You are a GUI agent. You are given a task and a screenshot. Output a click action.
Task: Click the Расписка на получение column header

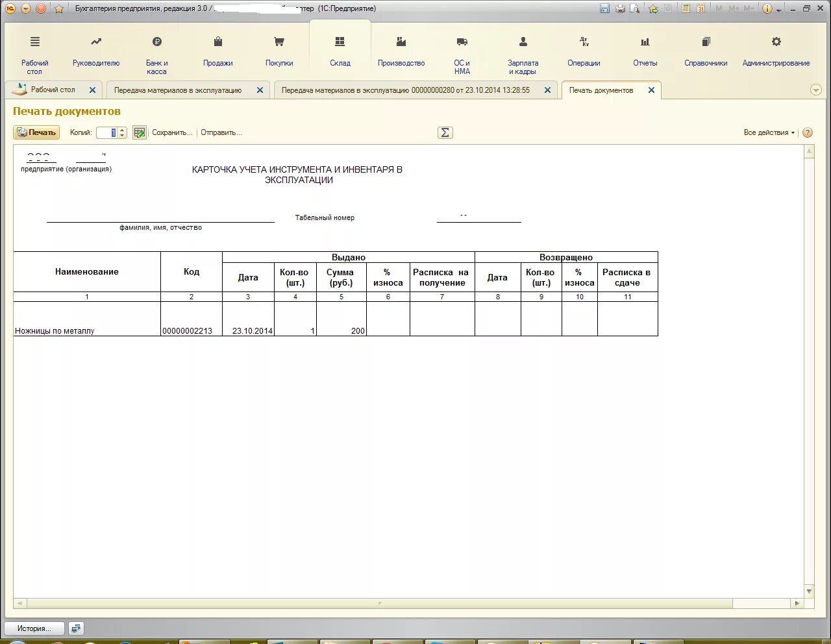pos(442,277)
